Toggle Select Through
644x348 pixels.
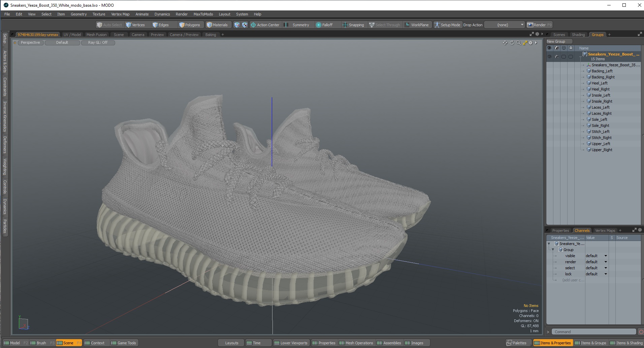(384, 25)
